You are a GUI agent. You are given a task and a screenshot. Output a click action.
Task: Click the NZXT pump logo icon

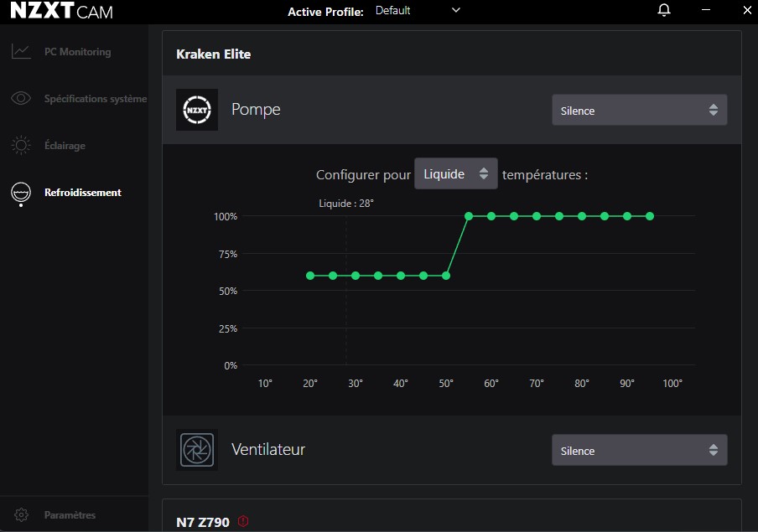click(x=197, y=110)
